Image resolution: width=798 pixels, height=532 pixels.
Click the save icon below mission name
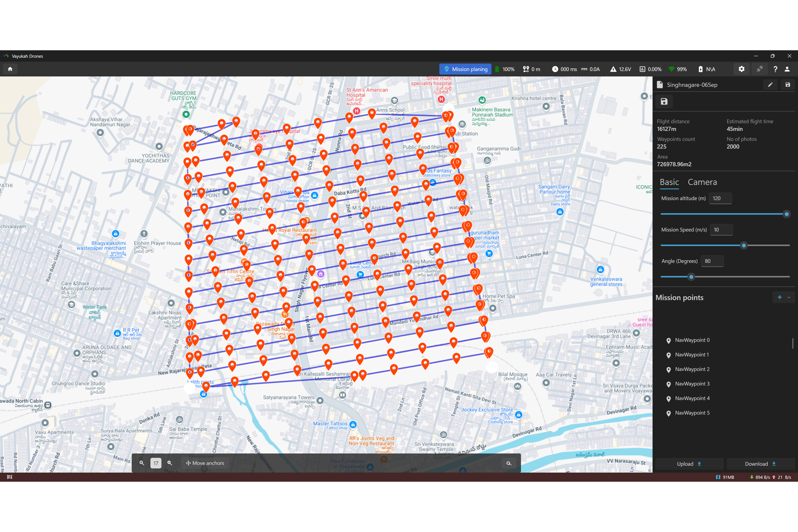coord(664,101)
